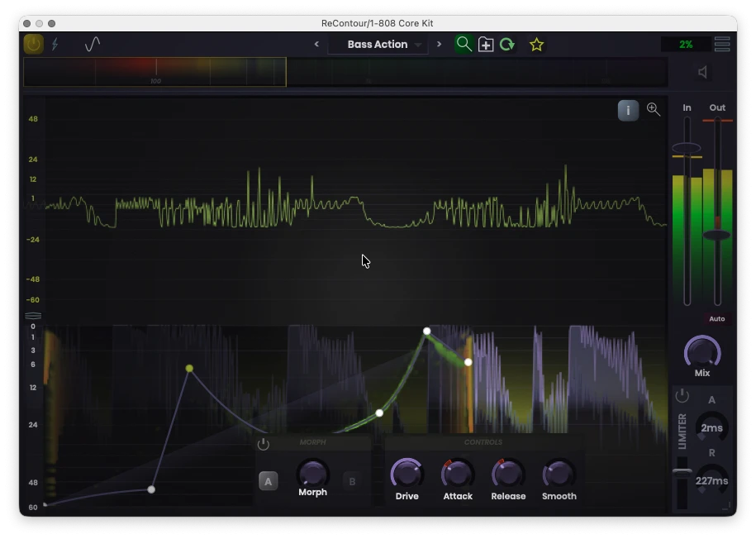Open preset search magnifier
The width and height of the screenshot is (756, 539).
(x=464, y=45)
